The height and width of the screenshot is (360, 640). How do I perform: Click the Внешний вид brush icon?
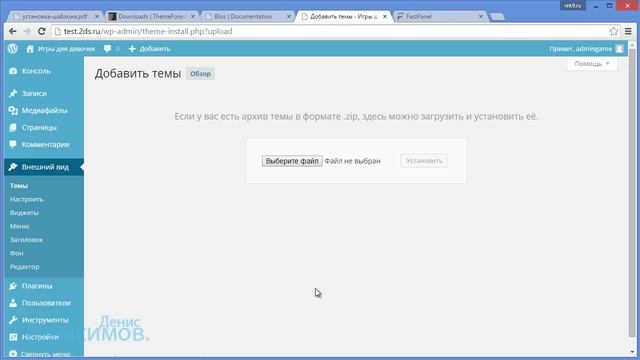coord(13,167)
